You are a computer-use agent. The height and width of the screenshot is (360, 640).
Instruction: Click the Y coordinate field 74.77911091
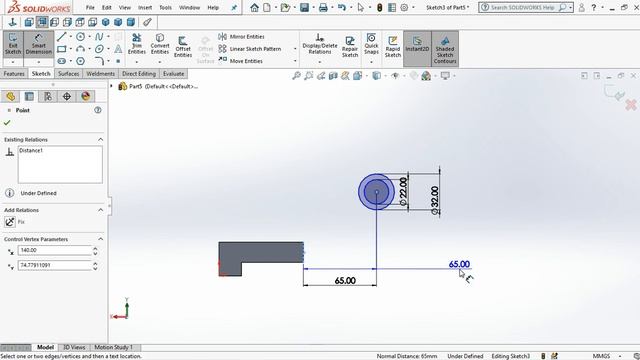pos(55,265)
